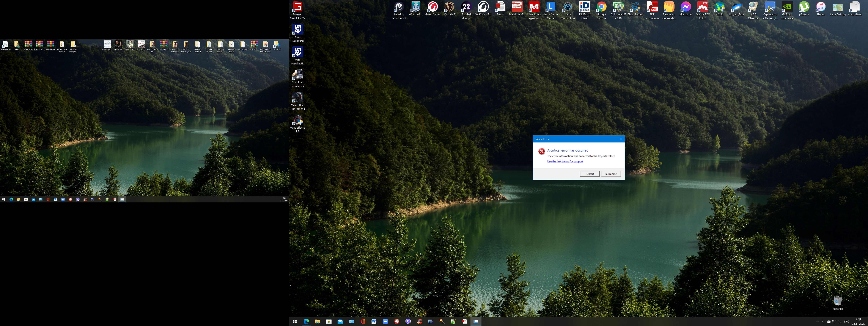This screenshot has height=326, width=868.
Task: Select Светлана.zip archive
Action: 164,46
